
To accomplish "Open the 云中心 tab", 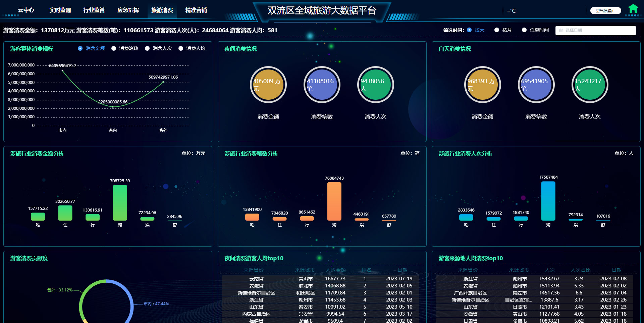I will point(26,10).
